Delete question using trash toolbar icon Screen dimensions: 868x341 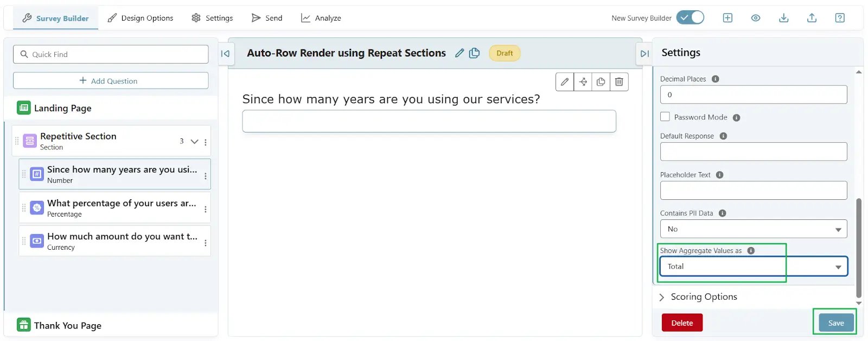(619, 81)
